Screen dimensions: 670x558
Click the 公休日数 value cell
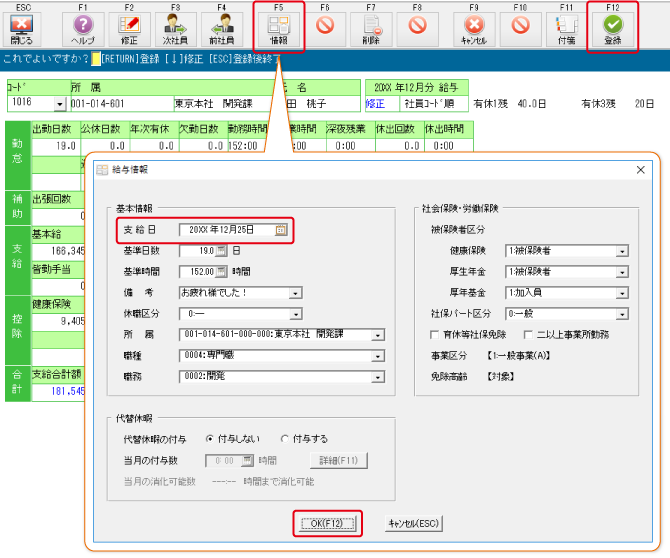[x=105, y=146]
